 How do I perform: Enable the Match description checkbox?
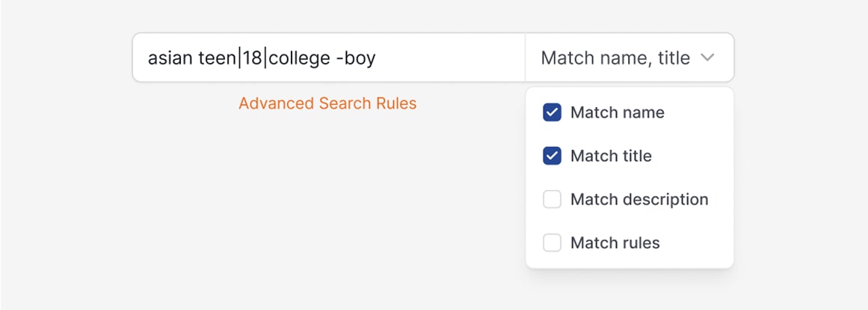point(552,199)
